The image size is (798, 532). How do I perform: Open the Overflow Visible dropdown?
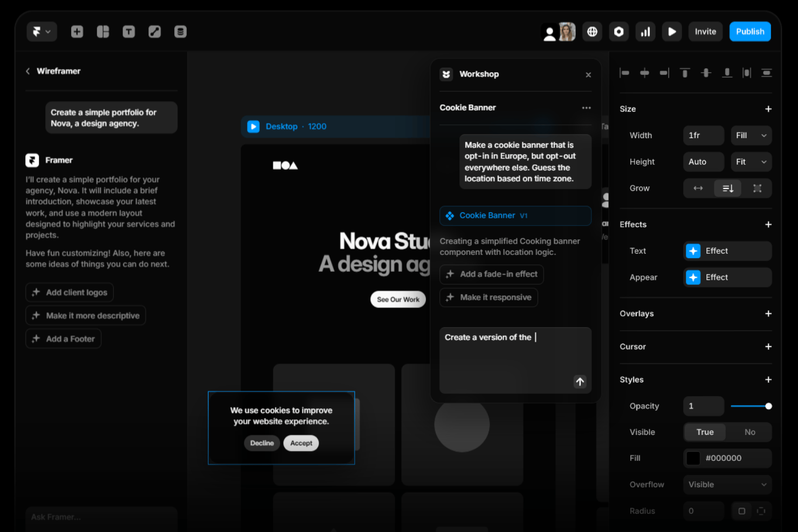click(727, 485)
